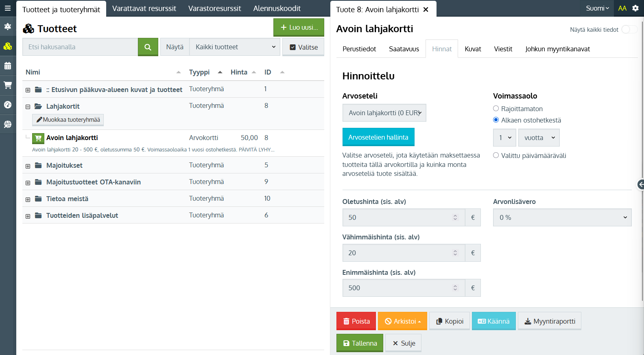Open the dashboard gauge icon in sidebar
The width and height of the screenshot is (644, 355).
(8, 105)
